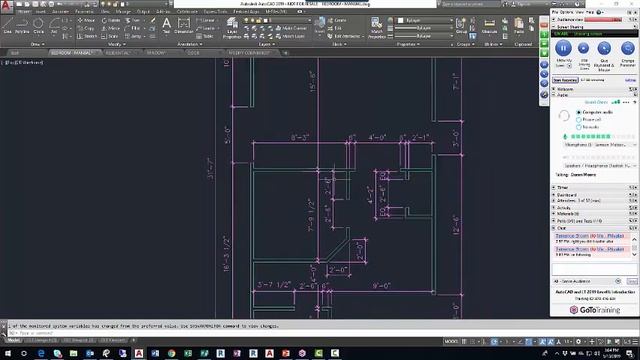The image size is (640, 360).
Task: Activate the Rotate command
Action: coord(111,20)
